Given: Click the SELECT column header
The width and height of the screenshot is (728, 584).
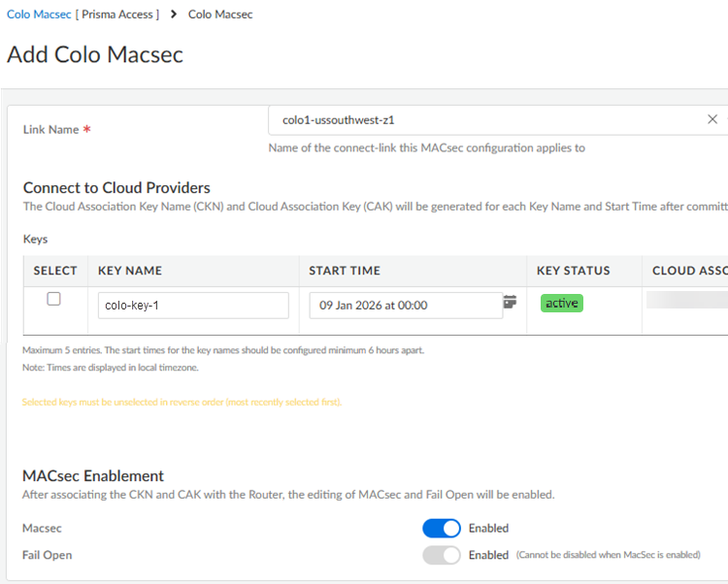Looking at the screenshot, I should click(x=55, y=271).
